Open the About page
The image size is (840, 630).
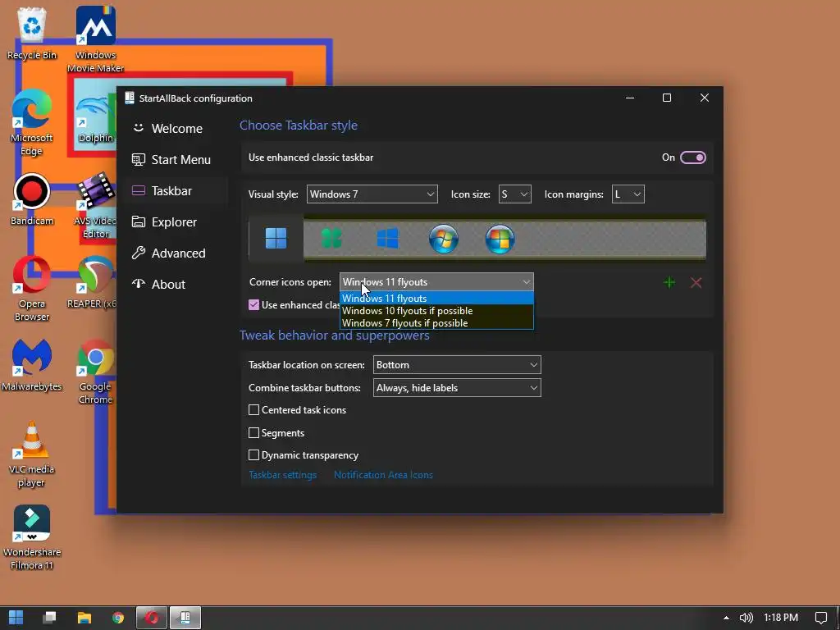click(158, 284)
